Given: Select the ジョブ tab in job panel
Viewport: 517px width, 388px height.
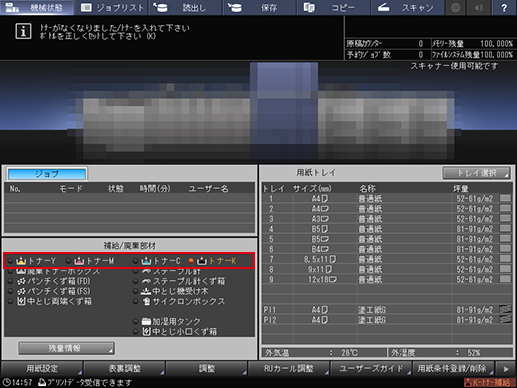Looking at the screenshot, I should tap(47, 174).
